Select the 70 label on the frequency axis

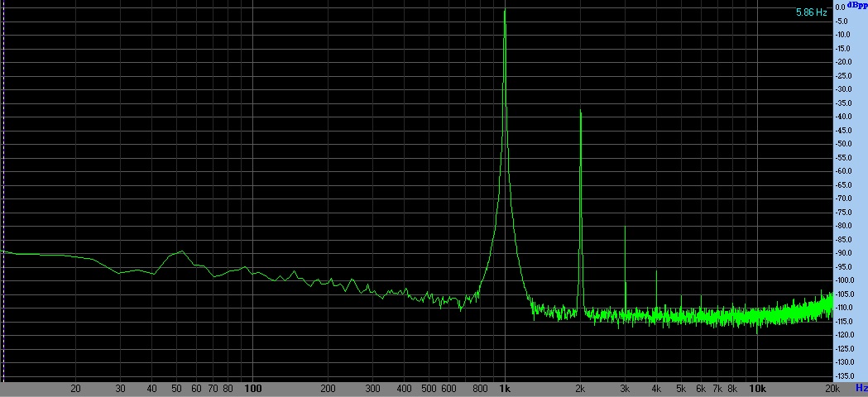(x=213, y=388)
